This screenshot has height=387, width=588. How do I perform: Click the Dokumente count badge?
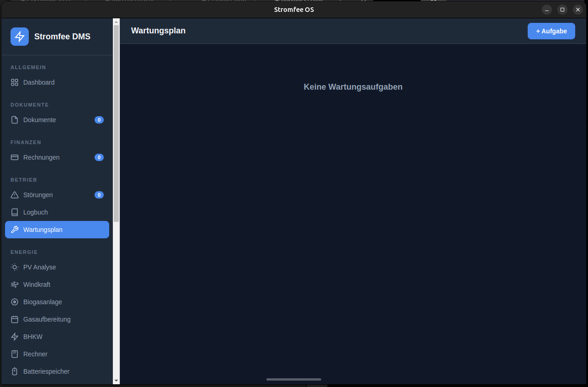point(99,120)
